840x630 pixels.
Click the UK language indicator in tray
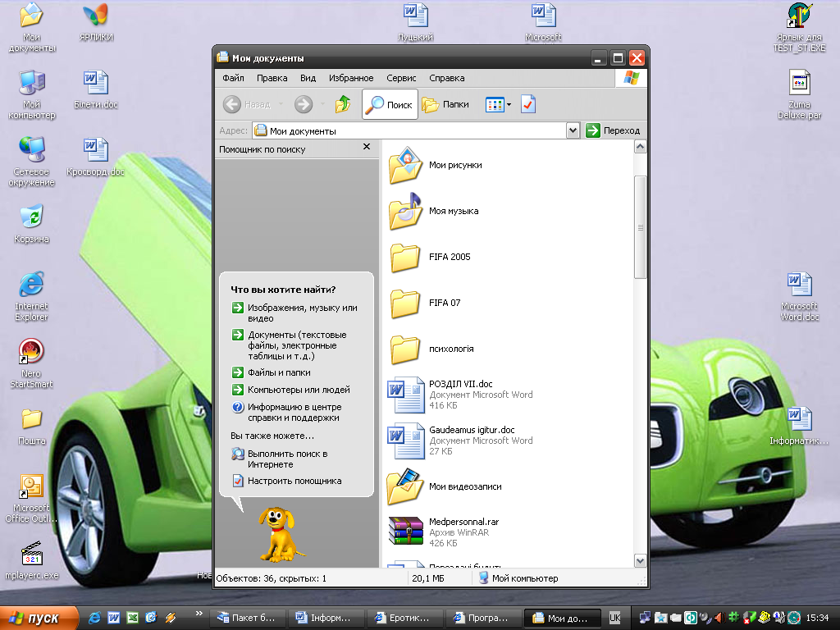click(x=615, y=618)
